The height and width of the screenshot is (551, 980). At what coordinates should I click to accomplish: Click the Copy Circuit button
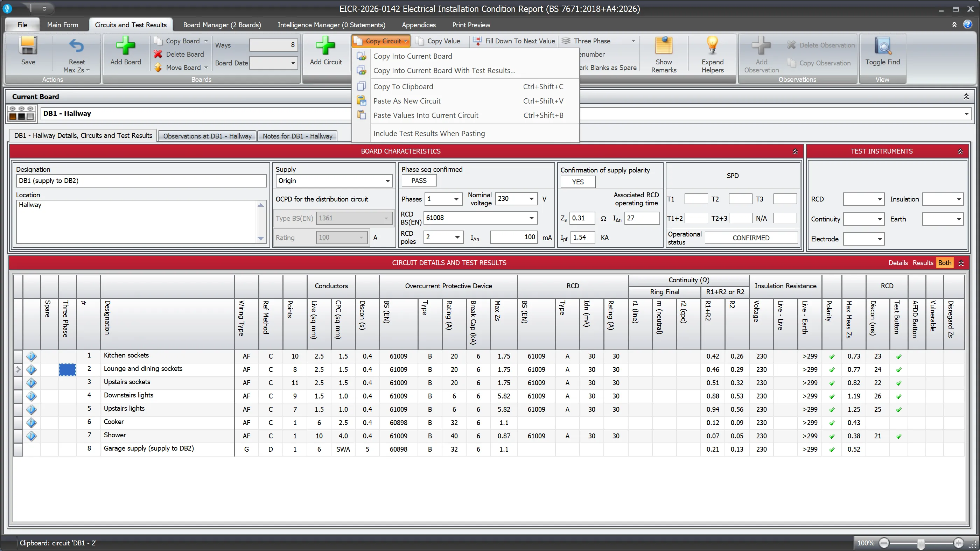(380, 41)
